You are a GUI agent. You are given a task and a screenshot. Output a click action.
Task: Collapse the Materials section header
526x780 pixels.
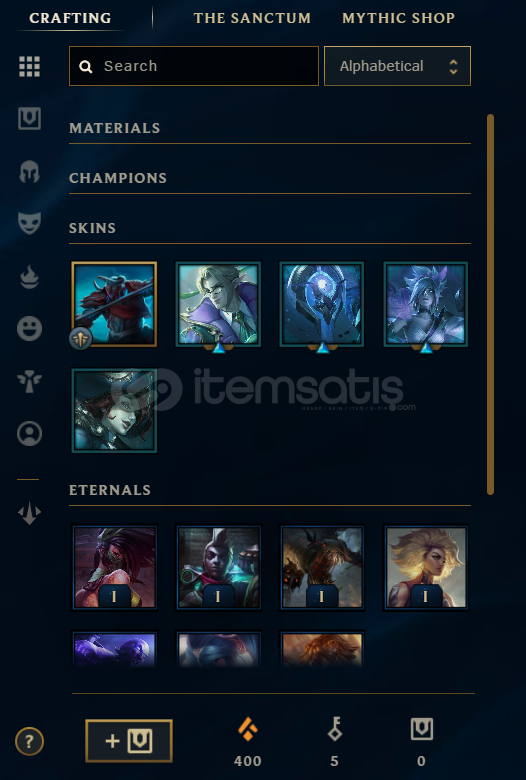(x=114, y=128)
